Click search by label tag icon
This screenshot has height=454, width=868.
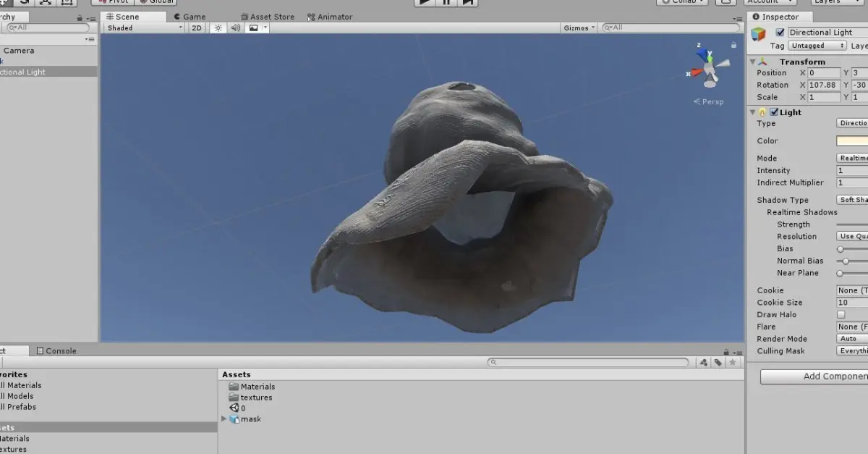click(718, 362)
